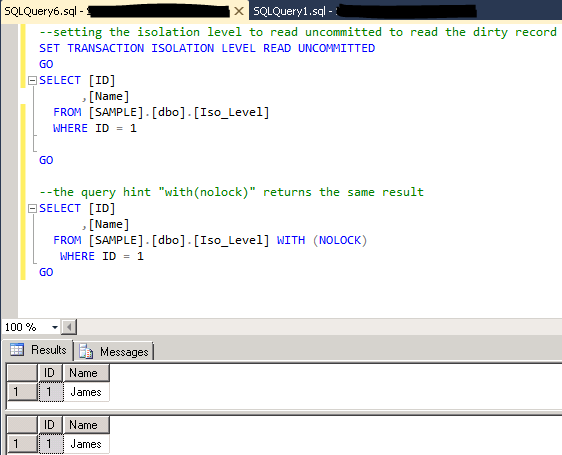Click the Messages tab icon
The width and height of the screenshot is (562, 455).
click(86, 351)
